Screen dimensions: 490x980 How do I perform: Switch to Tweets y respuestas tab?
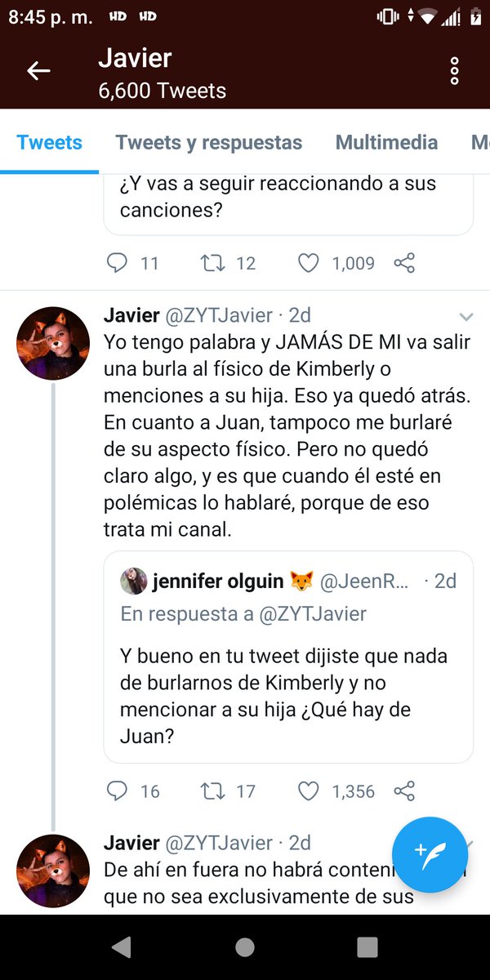pos(209,142)
